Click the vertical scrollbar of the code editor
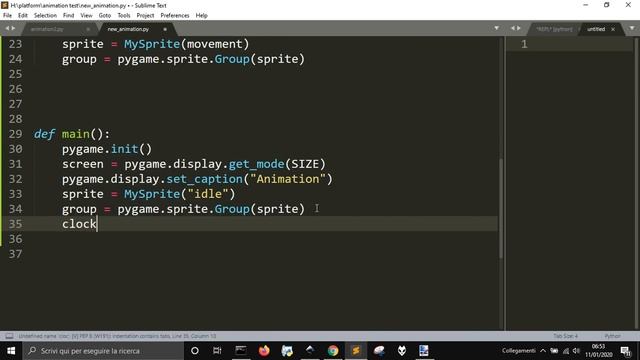The height and width of the screenshot is (360, 640). tap(501, 208)
